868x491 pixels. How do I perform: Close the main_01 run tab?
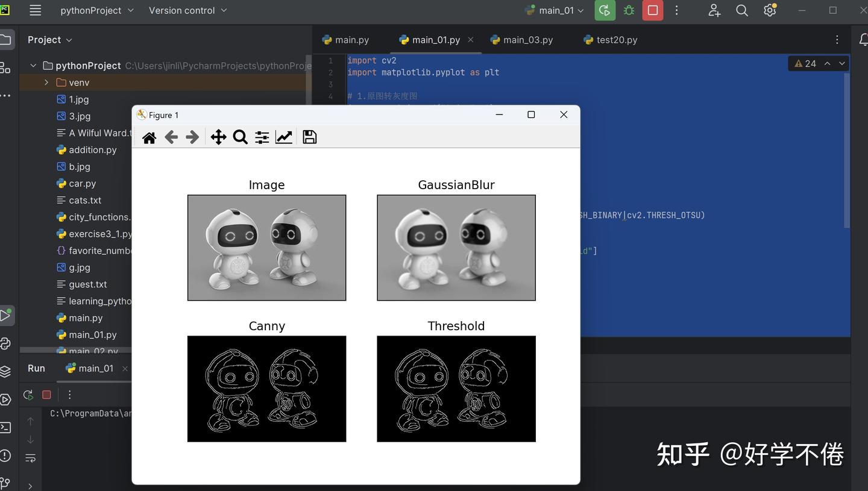125,368
